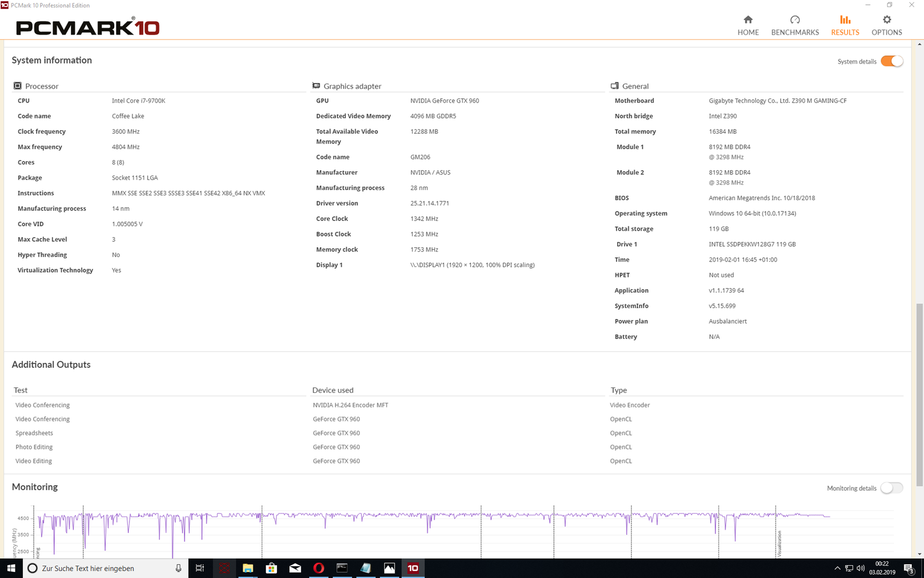
Task: Go to the OPTIONS tab
Action: [x=887, y=25]
